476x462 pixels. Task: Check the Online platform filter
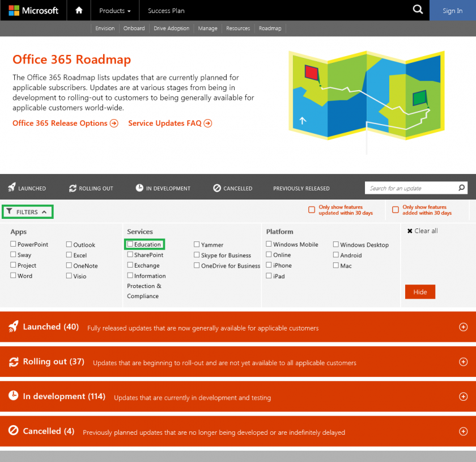(x=269, y=254)
